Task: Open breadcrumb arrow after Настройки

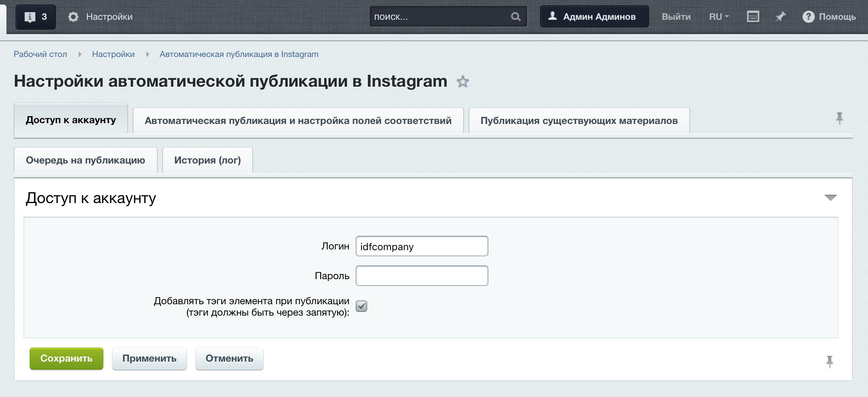Action: 147,54
